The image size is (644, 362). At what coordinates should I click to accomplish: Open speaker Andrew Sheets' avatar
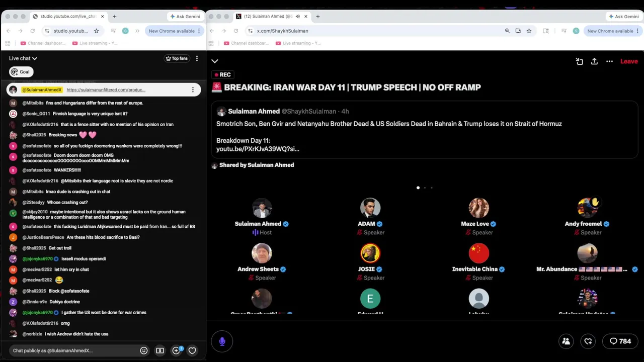(x=262, y=253)
